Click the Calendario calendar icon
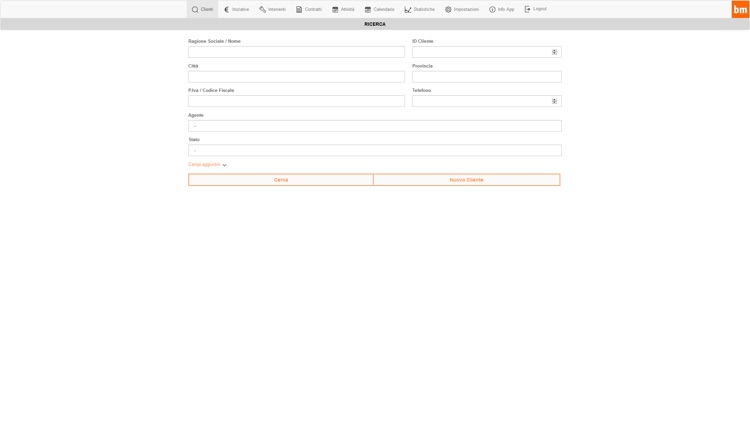 [368, 10]
